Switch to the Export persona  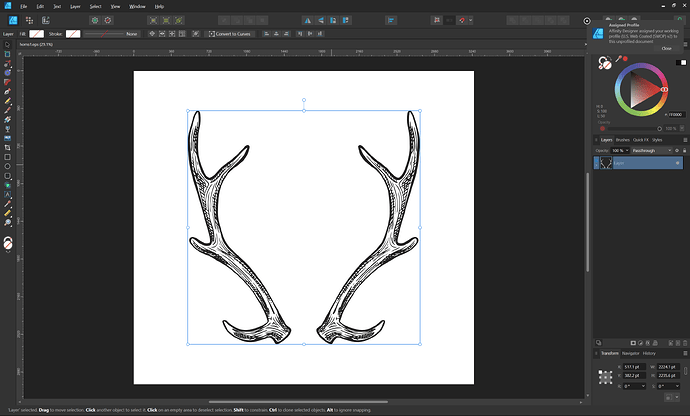(x=46, y=20)
